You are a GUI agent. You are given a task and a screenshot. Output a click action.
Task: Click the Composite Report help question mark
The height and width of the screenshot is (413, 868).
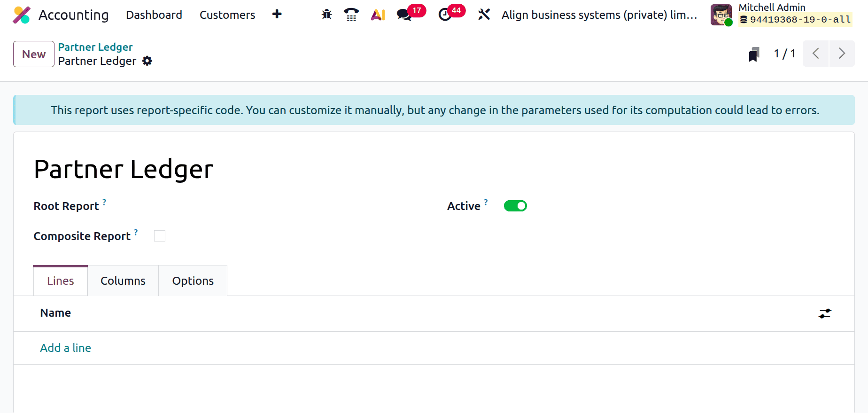[x=136, y=233]
